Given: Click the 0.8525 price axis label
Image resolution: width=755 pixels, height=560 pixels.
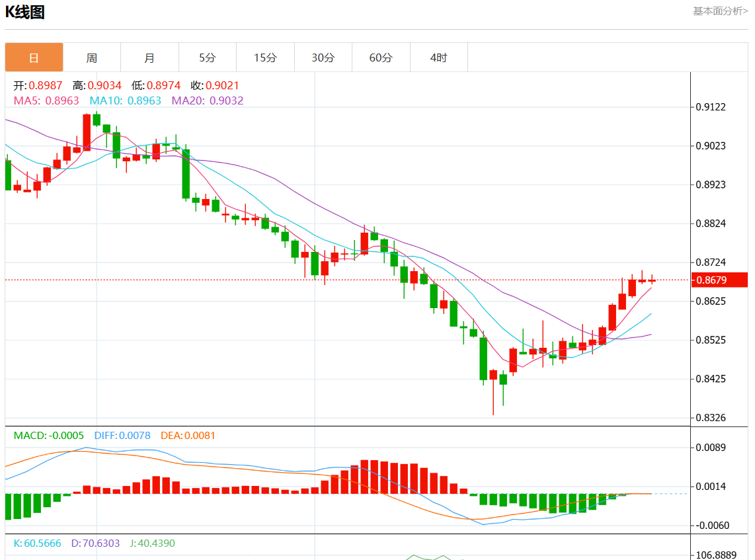Looking at the screenshot, I should [x=711, y=340].
